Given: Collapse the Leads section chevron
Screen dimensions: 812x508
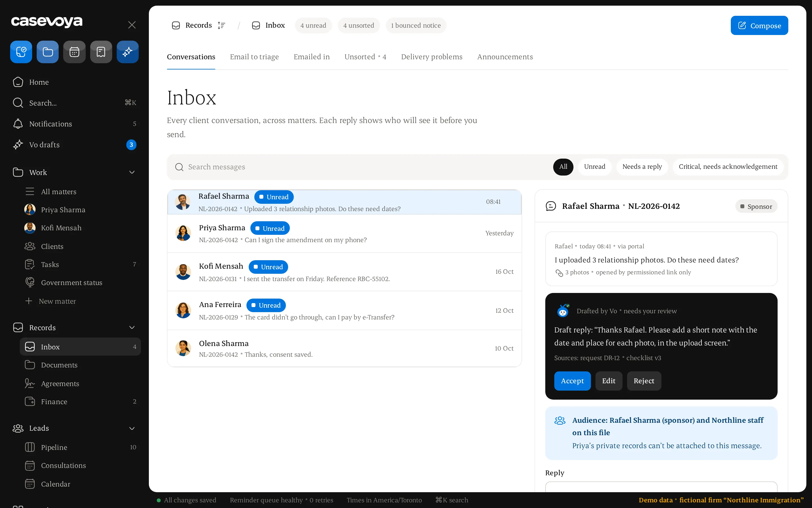Looking at the screenshot, I should [x=132, y=428].
